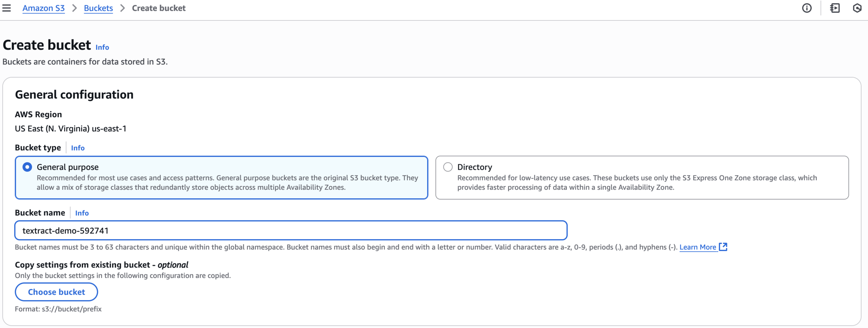Go to Amazon S3 breadcrumb link
The image size is (868, 328).
[43, 8]
